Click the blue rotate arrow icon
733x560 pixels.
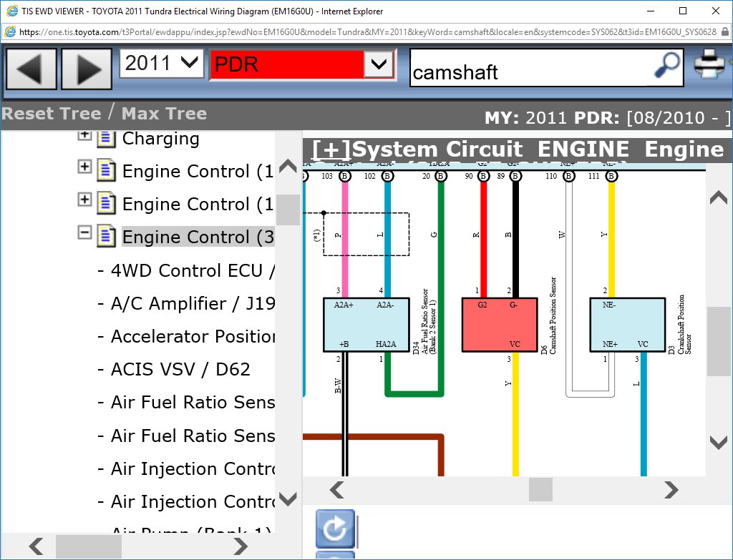click(x=335, y=529)
